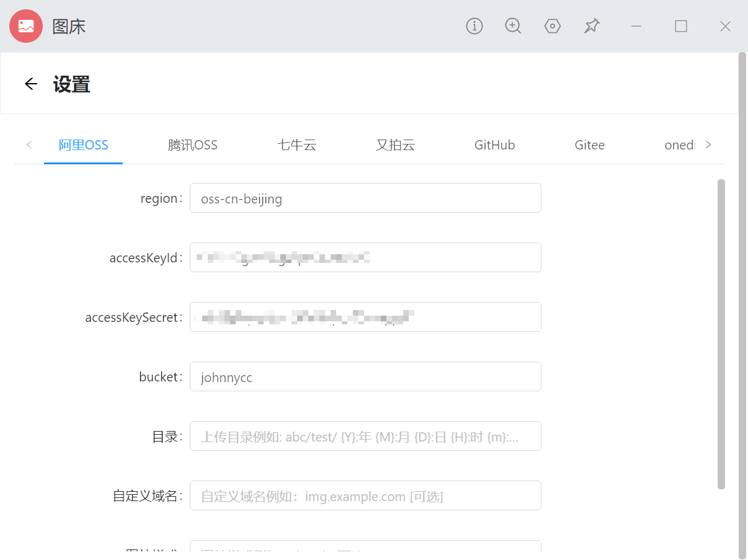Maximize the 图床 window
748x560 pixels.
click(681, 26)
